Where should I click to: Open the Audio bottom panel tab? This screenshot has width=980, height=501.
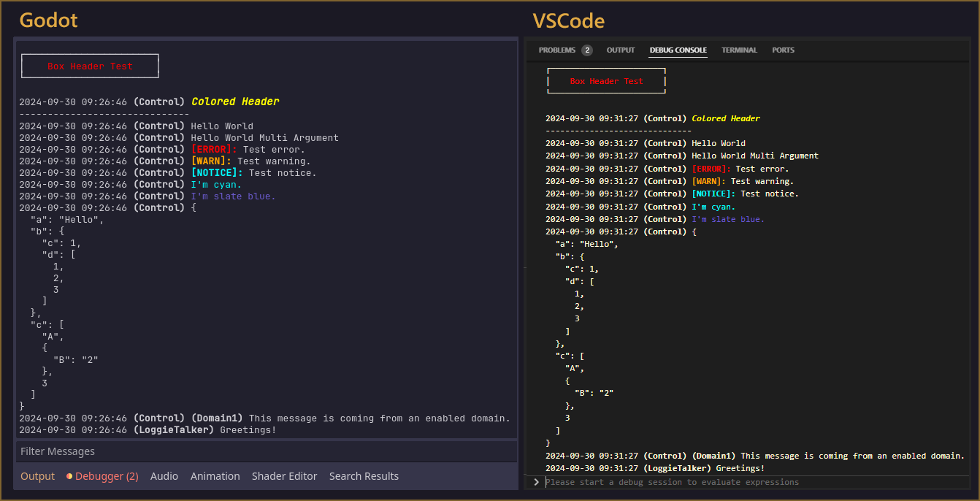[164, 476]
